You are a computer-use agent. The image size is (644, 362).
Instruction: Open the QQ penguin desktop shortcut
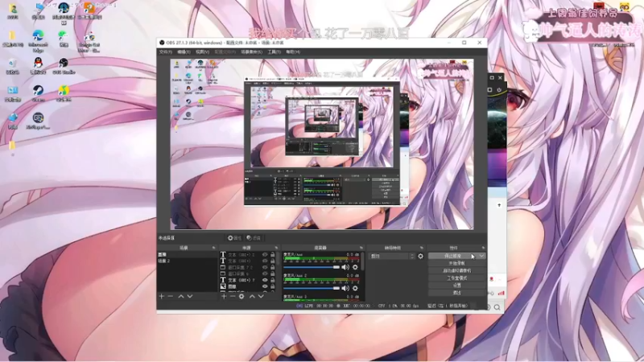(x=38, y=66)
